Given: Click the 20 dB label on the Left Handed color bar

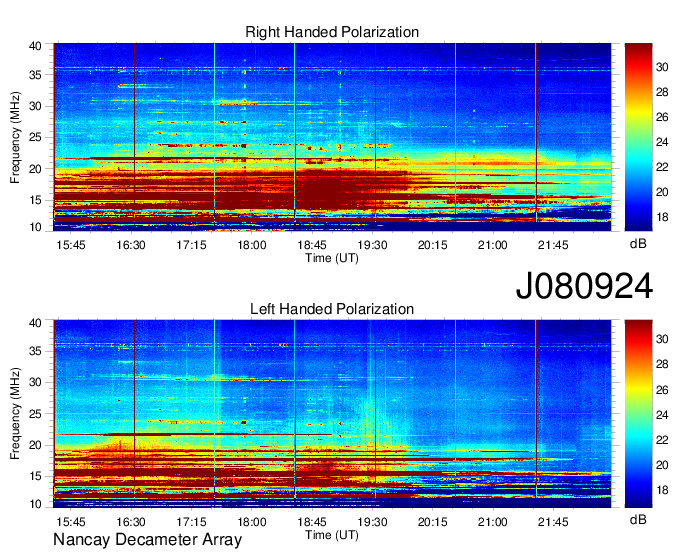Looking at the screenshot, I should pos(662,465).
